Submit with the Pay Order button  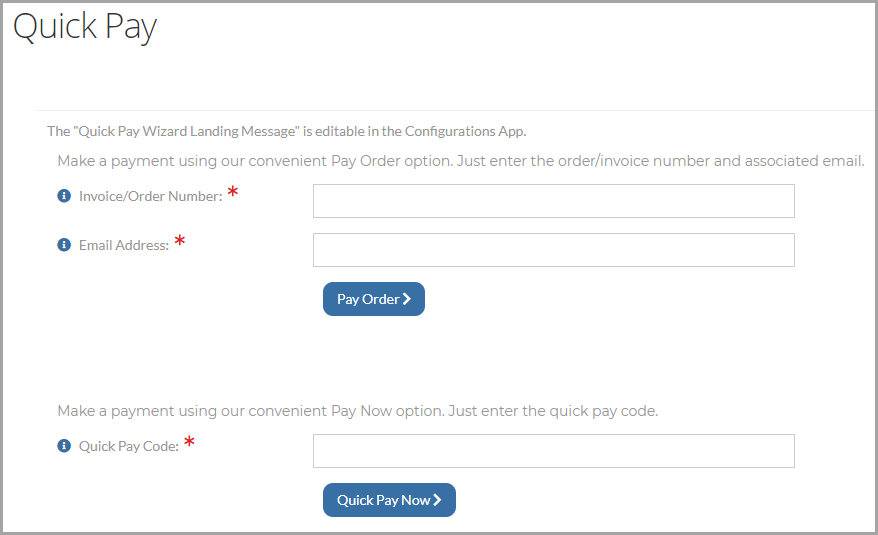[373, 299]
